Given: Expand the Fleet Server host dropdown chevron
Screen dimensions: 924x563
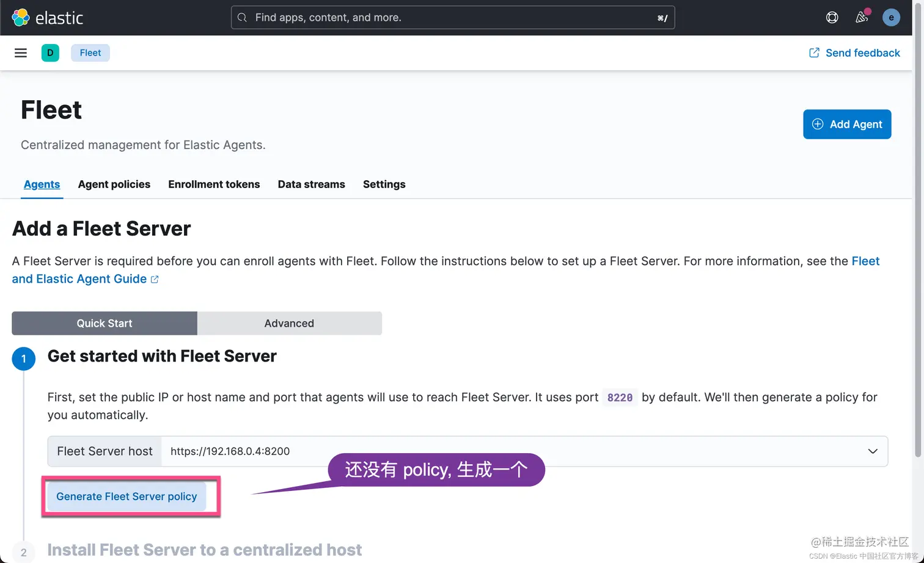Looking at the screenshot, I should [873, 451].
